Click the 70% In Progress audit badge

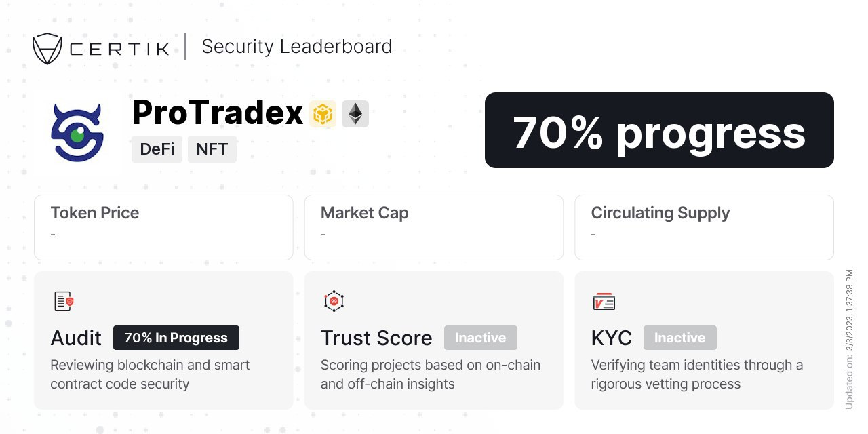tap(176, 338)
